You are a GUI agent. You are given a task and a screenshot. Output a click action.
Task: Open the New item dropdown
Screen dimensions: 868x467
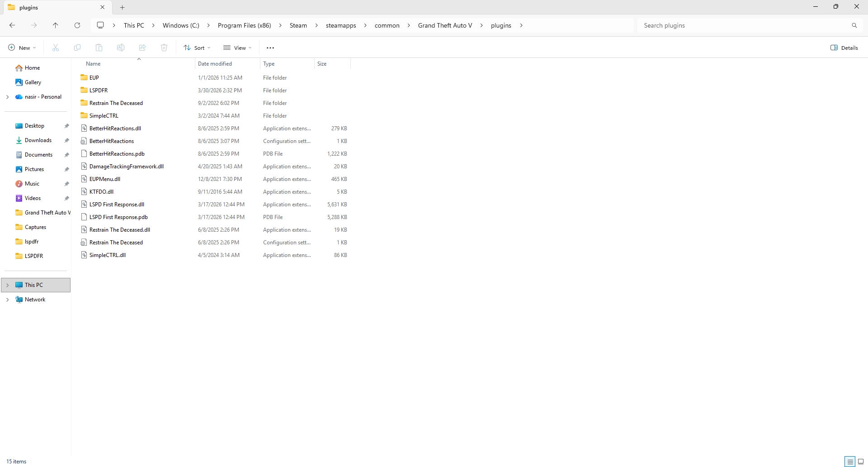22,48
